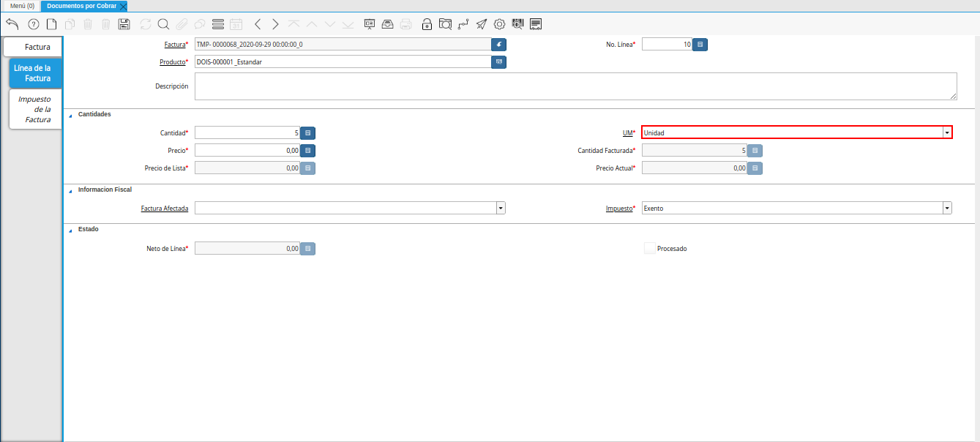
Task: Open record Find magnifier icon
Action: [x=163, y=24]
